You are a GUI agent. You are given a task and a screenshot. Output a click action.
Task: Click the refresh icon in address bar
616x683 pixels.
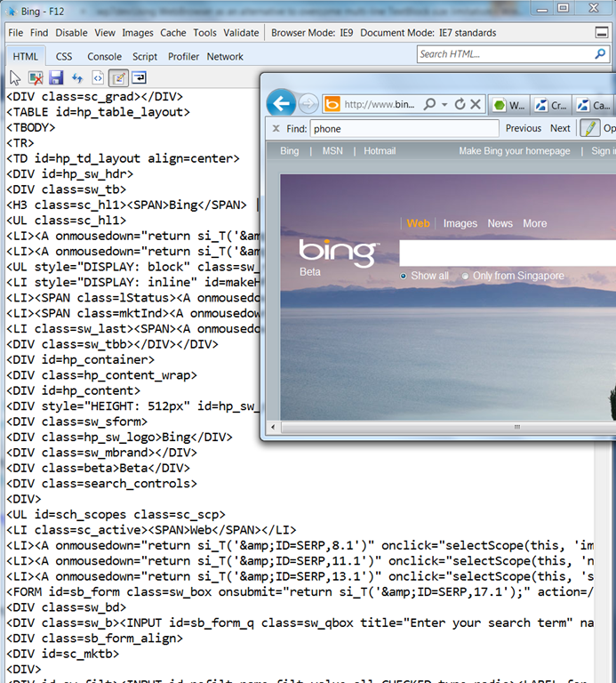pyautogui.click(x=460, y=104)
